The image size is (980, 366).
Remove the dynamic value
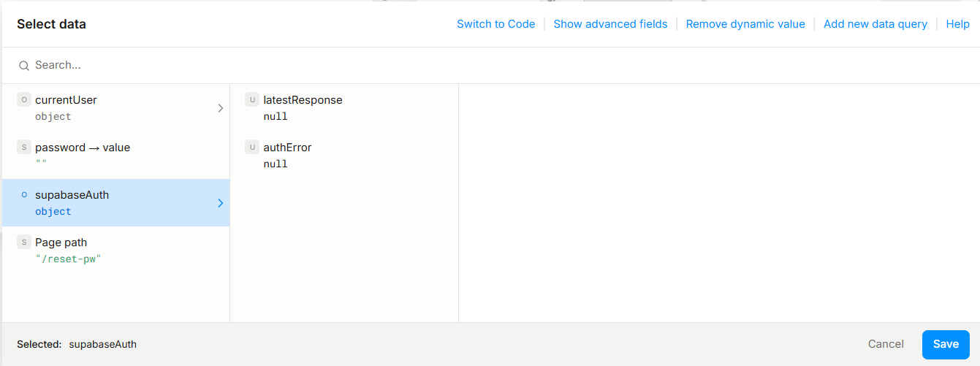pyautogui.click(x=745, y=24)
